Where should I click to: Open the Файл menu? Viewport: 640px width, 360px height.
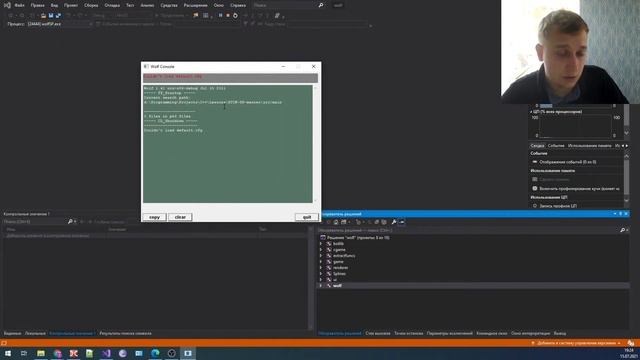click(19, 5)
